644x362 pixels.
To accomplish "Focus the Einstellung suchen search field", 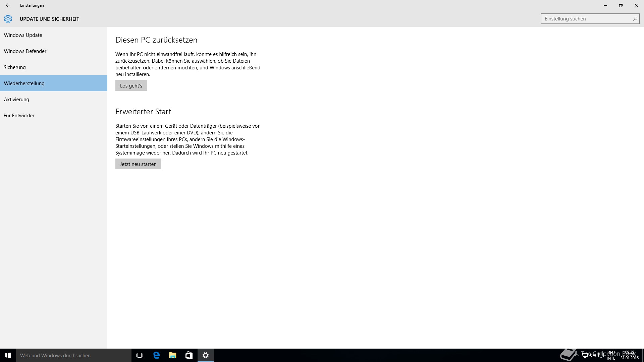I will [590, 19].
